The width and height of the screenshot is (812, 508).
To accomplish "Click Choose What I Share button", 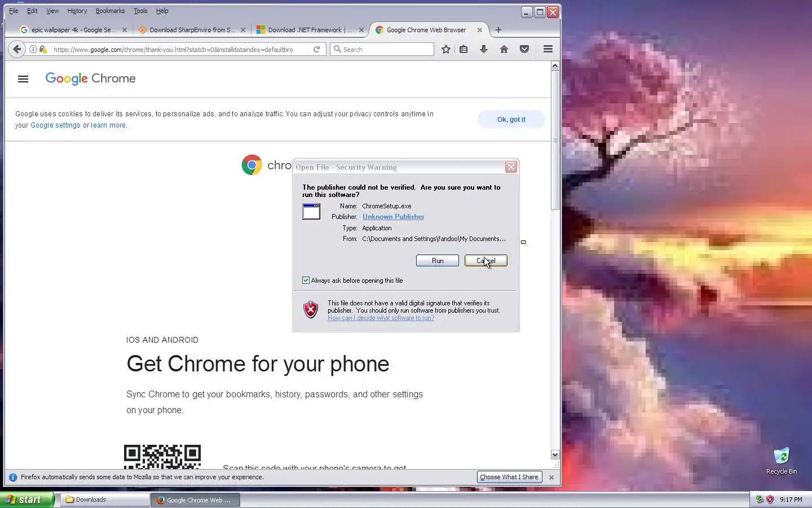I will 509,478.
